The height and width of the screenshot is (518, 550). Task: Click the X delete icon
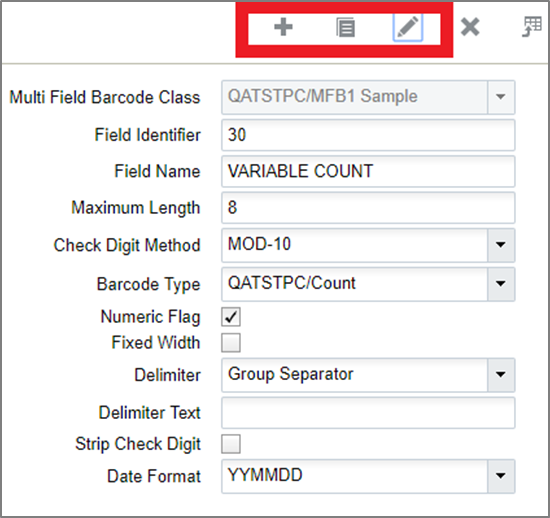click(x=470, y=27)
